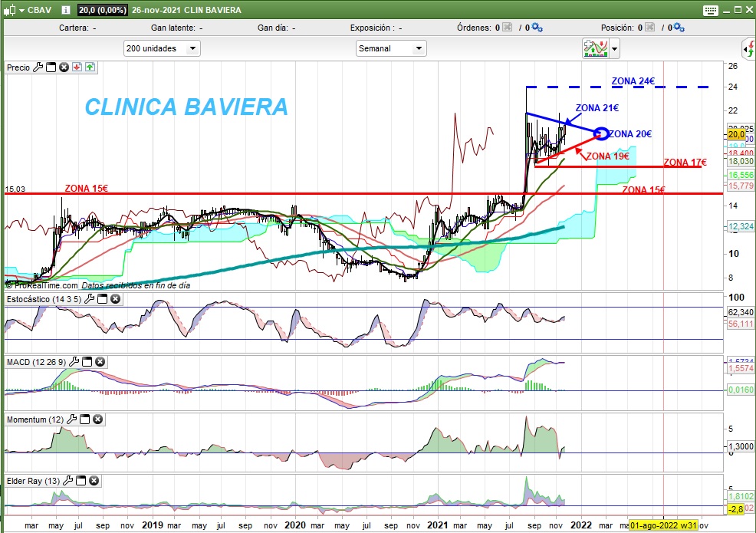Image resolution: width=756 pixels, height=533 pixels.
Task: Click the ZONA 19€ annotation label
Action: [607, 156]
